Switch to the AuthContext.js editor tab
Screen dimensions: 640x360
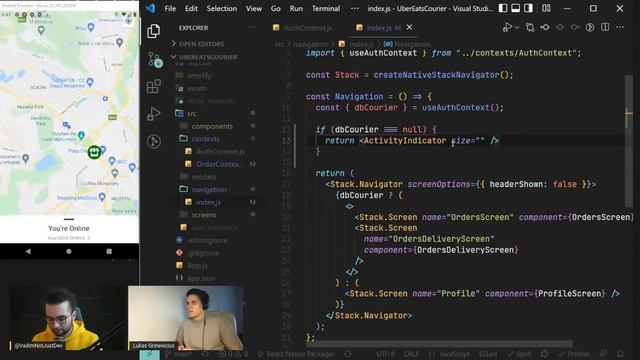pos(303,28)
